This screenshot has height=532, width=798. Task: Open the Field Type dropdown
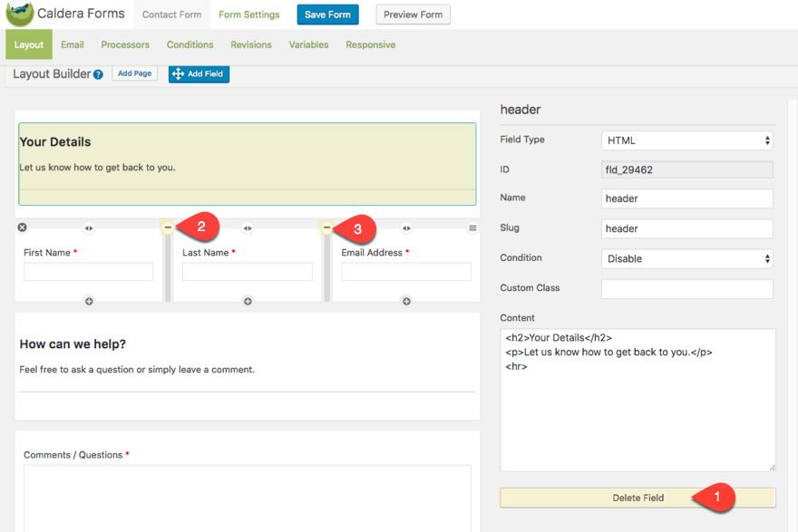(x=686, y=140)
